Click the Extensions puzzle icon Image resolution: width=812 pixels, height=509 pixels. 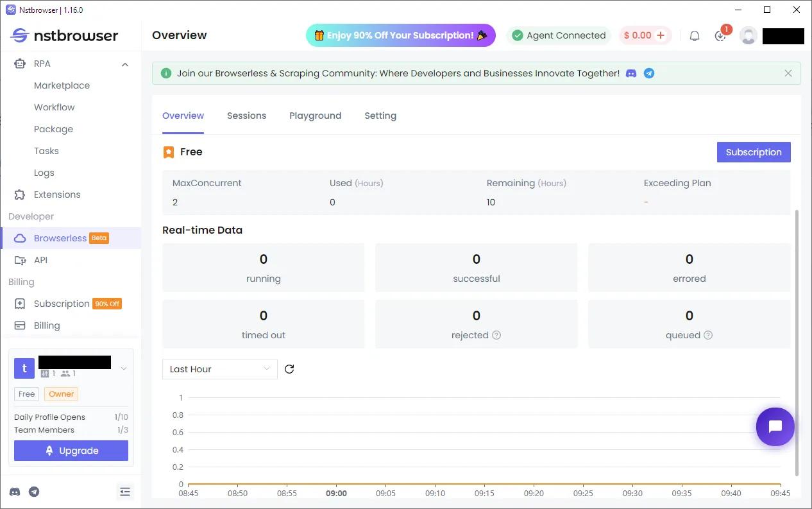click(20, 194)
